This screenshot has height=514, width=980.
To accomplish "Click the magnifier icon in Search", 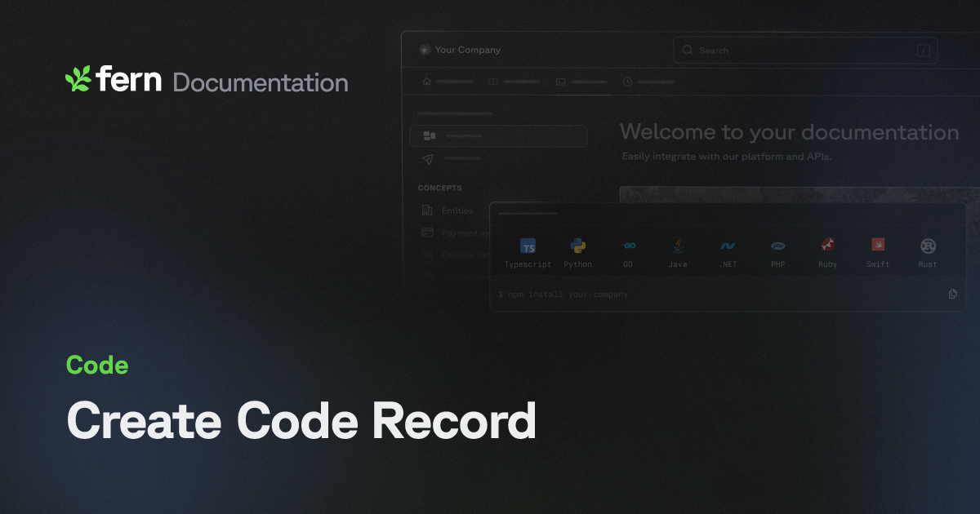I will (688, 51).
